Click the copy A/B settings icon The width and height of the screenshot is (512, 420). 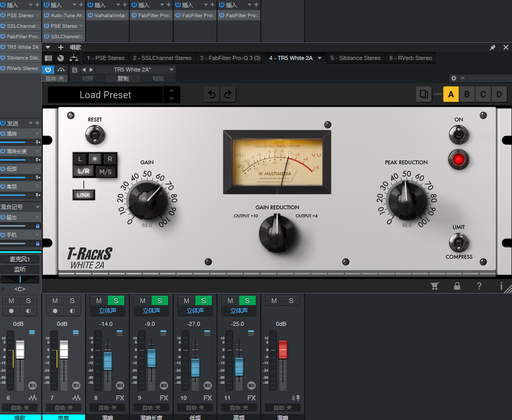pos(424,94)
